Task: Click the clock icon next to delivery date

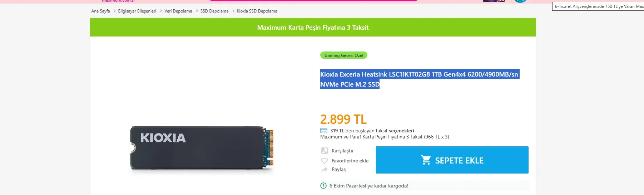Action: (323, 186)
